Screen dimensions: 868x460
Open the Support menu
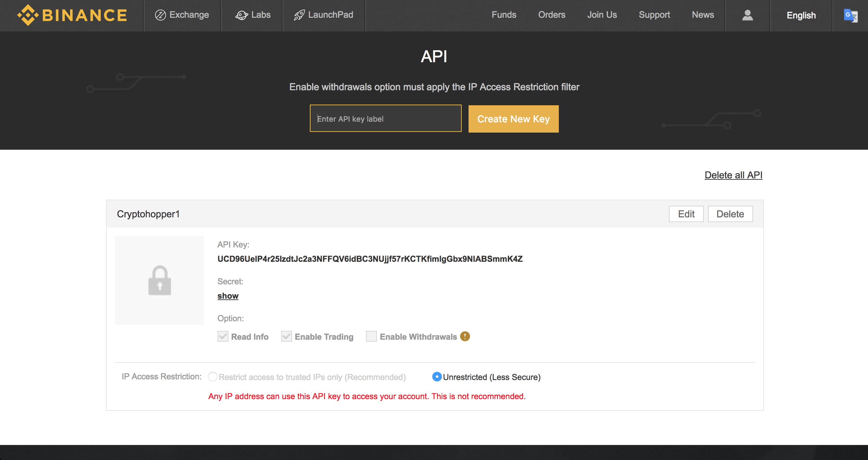654,15
